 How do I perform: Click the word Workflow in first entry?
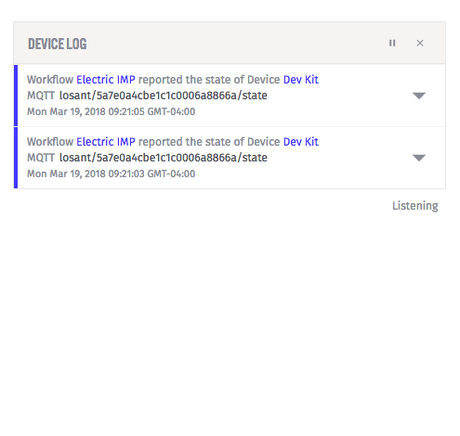(x=50, y=80)
